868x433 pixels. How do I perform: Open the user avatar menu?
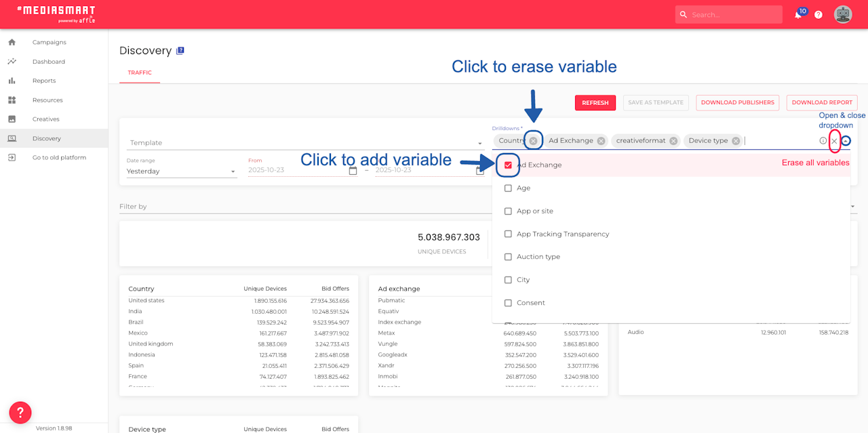click(x=843, y=14)
